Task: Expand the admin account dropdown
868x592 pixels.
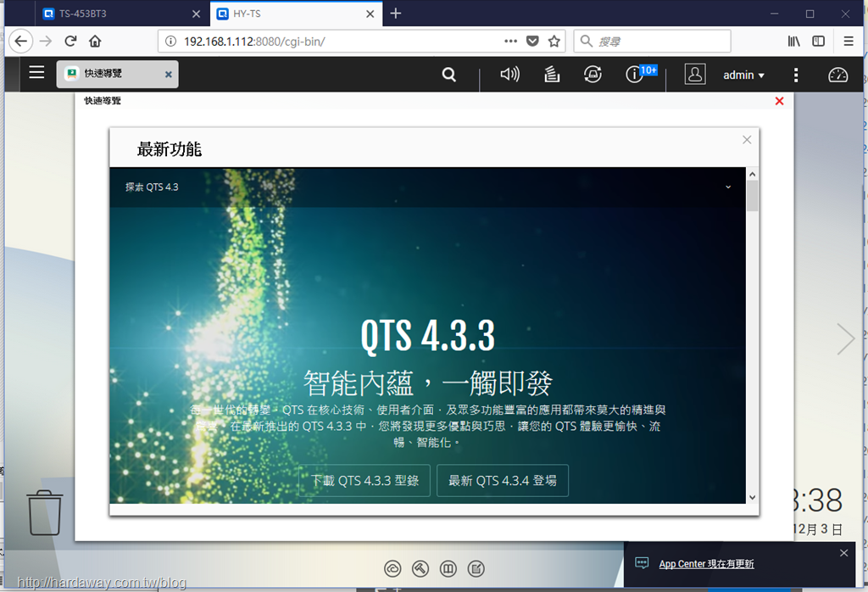Action: point(743,75)
